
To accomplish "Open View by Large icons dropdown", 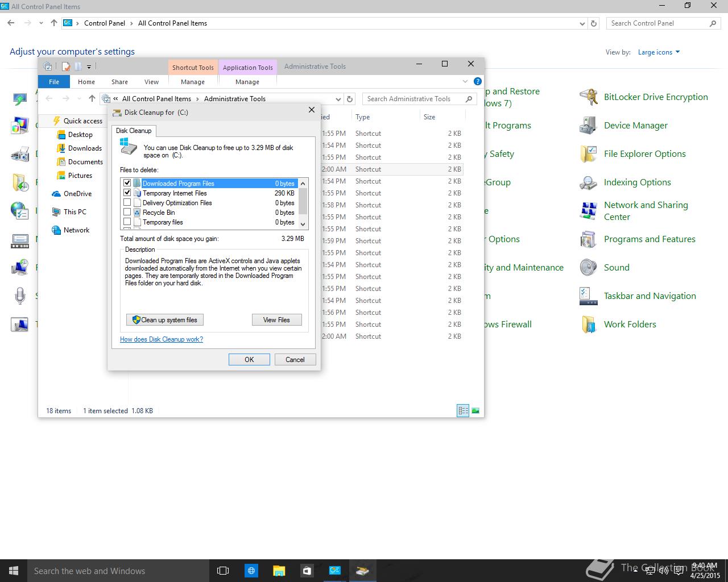I will (659, 52).
